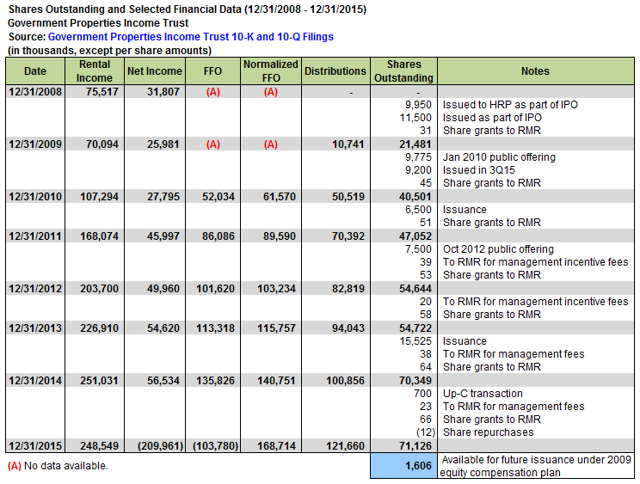Click FFO value 86,086

[x=218, y=236]
